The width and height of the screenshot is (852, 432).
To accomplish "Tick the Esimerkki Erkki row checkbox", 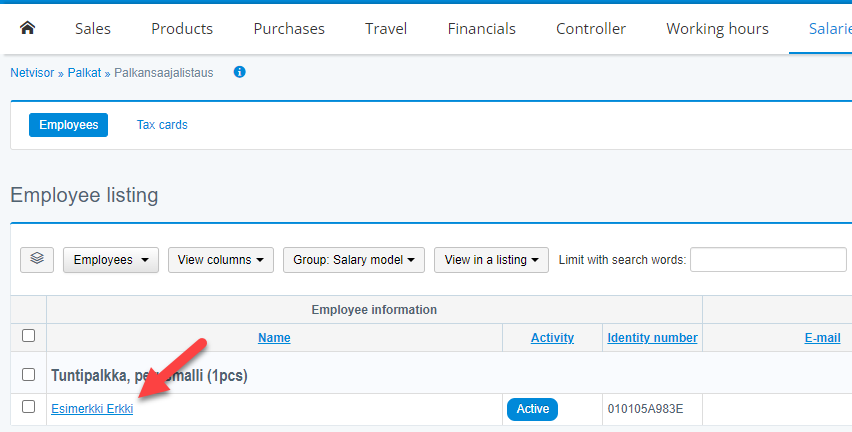I will 28,406.
